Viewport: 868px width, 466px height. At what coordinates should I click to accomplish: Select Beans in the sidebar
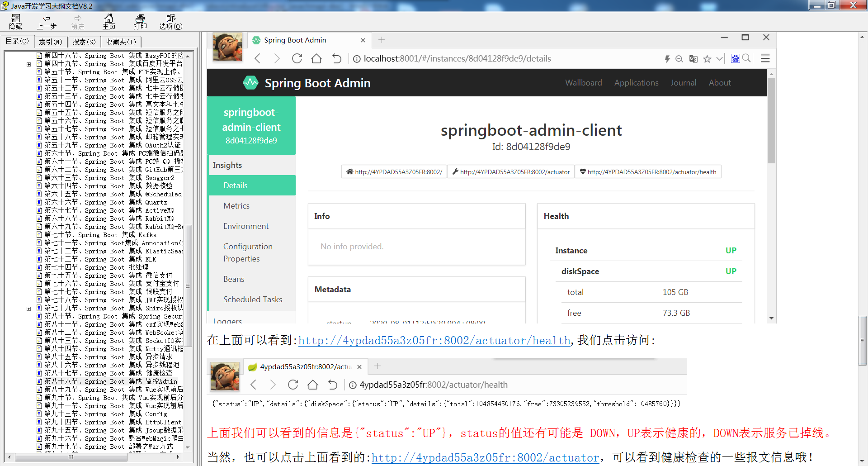[x=252, y=279]
